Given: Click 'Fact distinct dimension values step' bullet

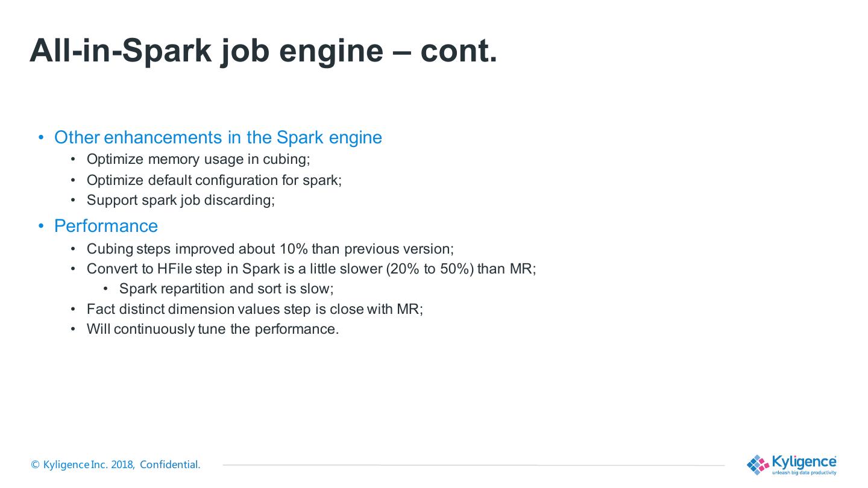Looking at the screenshot, I should coord(254,309).
